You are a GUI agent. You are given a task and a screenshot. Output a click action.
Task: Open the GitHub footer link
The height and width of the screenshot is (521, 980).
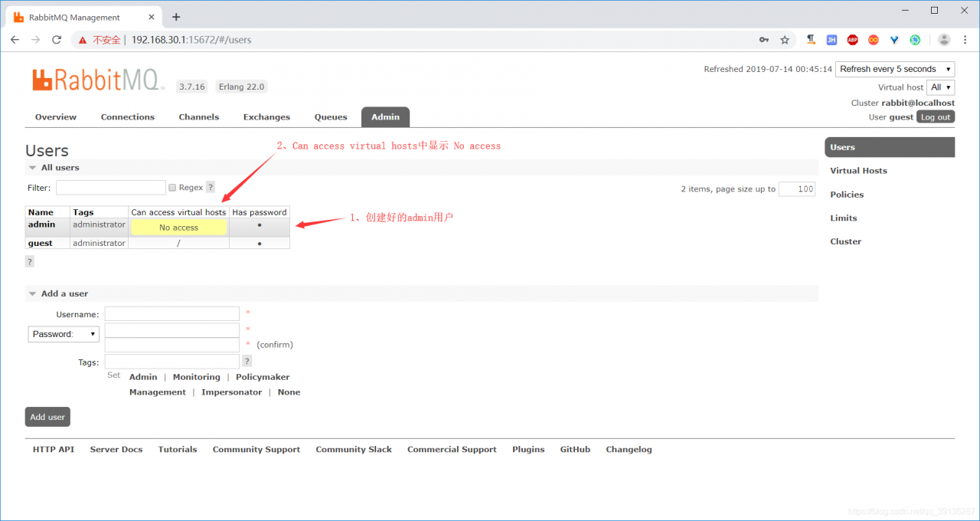(575, 450)
